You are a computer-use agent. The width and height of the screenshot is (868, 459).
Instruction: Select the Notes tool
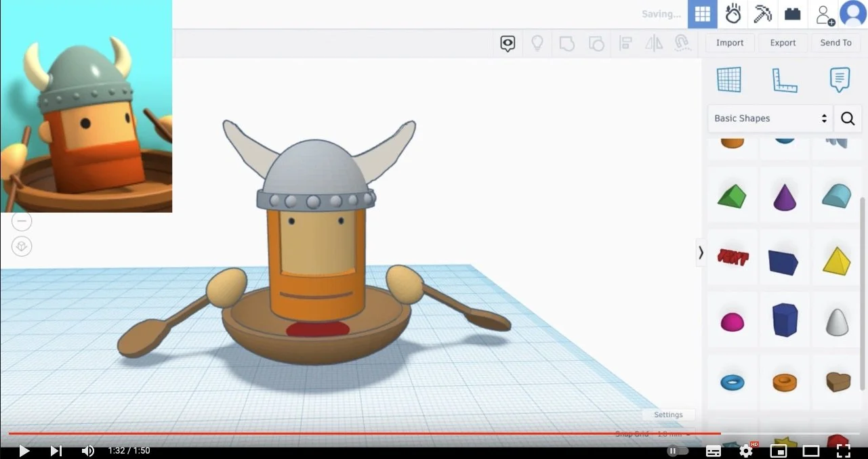click(x=840, y=80)
